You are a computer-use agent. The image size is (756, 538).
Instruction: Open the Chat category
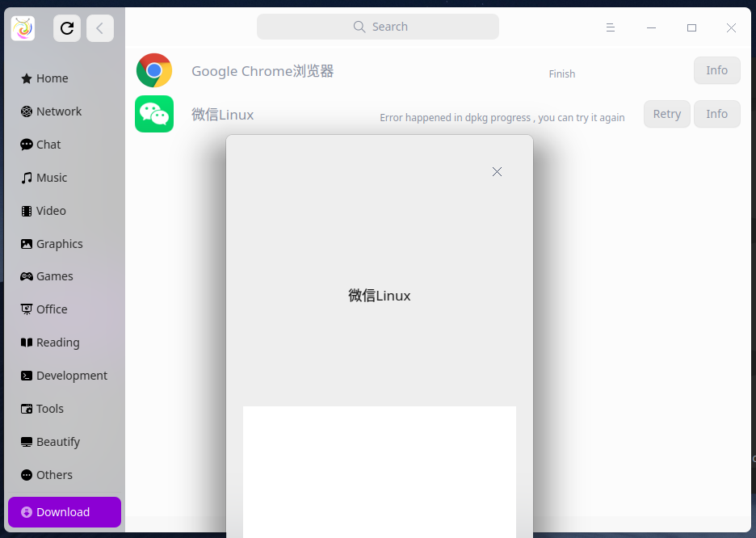65,145
